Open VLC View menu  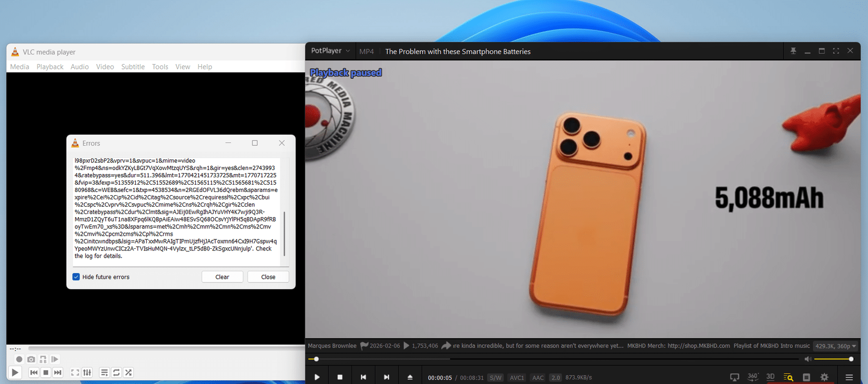click(x=183, y=67)
